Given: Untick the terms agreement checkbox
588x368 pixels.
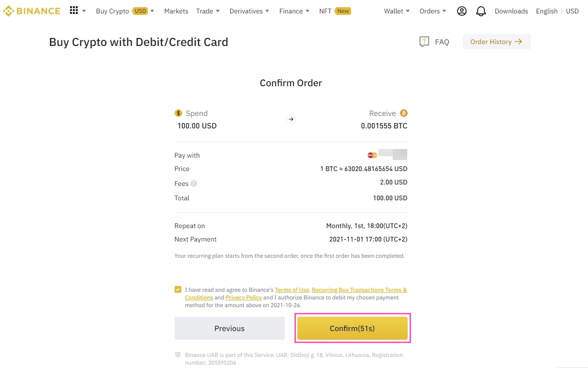Looking at the screenshot, I should [178, 289].
